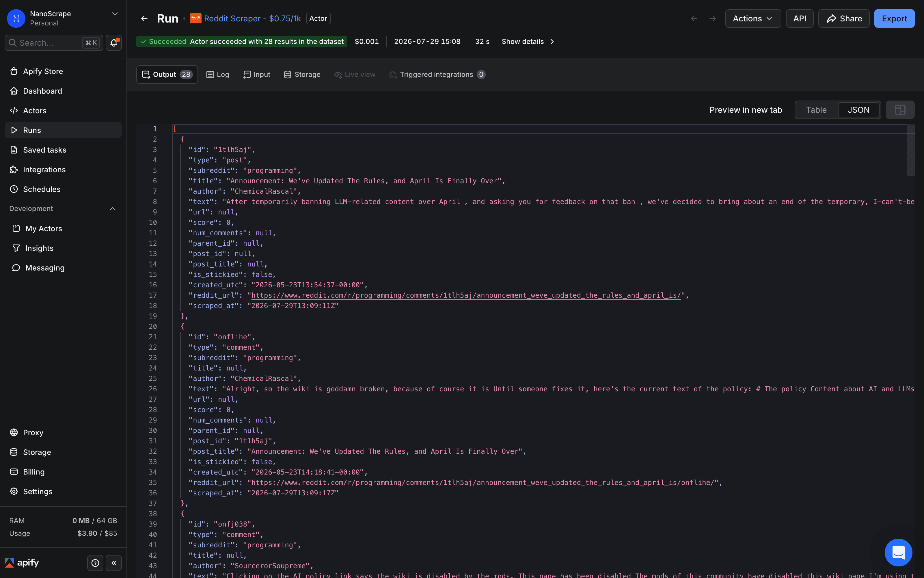Screen dimensions: 924x578
Task: Focus the Search input field
Action: pos(54,43)
